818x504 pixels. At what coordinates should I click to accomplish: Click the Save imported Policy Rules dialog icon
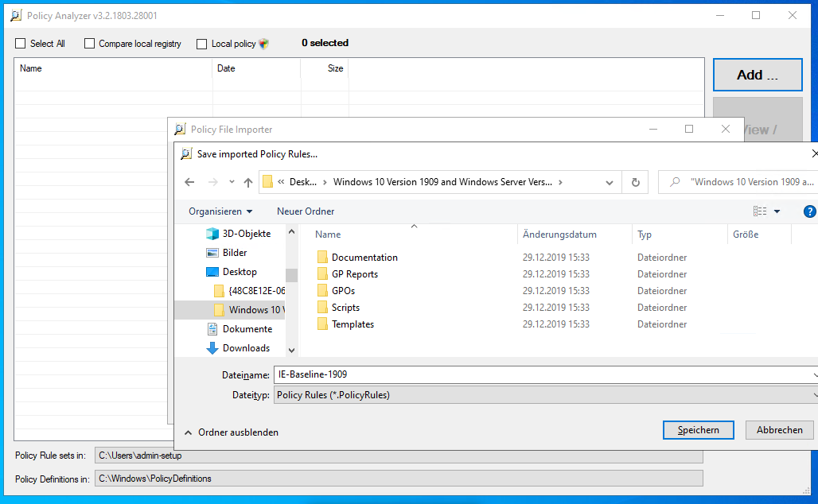pos(186,154)
